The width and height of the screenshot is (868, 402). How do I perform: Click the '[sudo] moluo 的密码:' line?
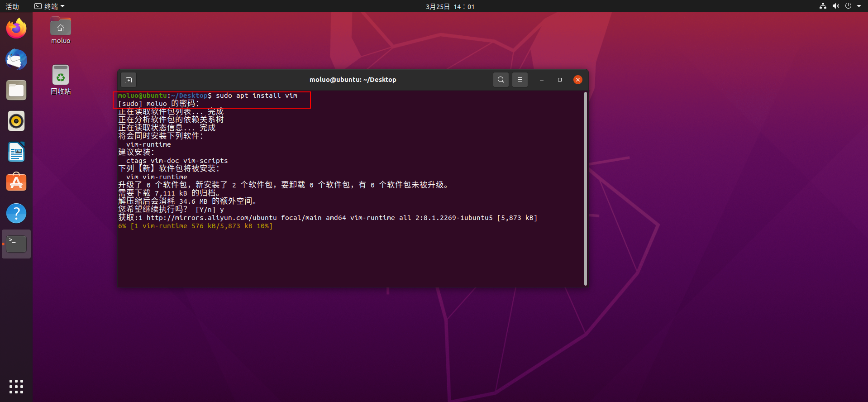coord(158,104)
